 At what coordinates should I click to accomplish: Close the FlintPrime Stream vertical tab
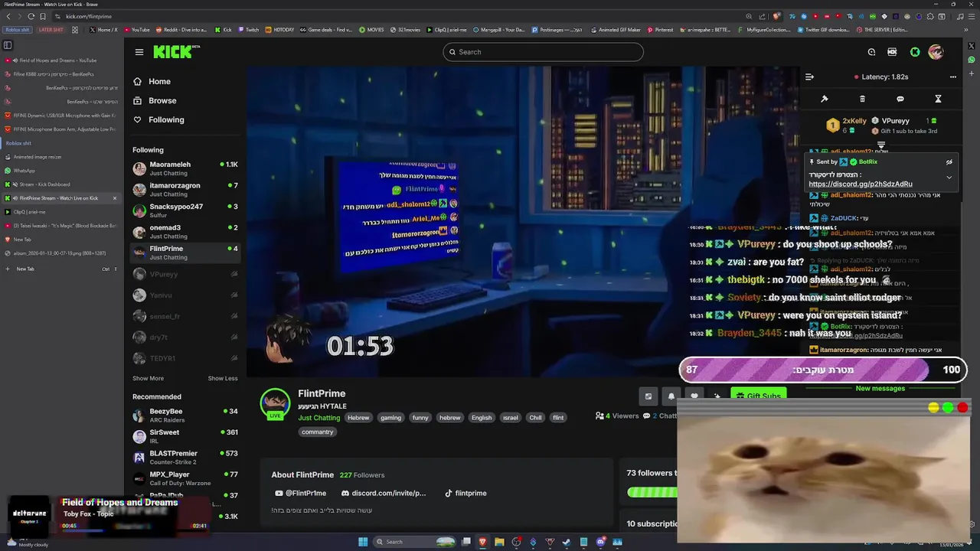(115, 198)
